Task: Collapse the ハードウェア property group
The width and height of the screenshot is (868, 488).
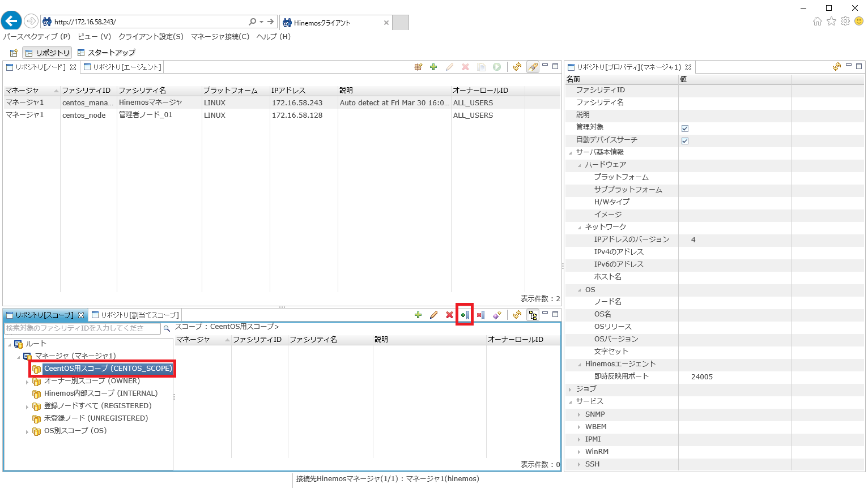Action: click(579, 165)
